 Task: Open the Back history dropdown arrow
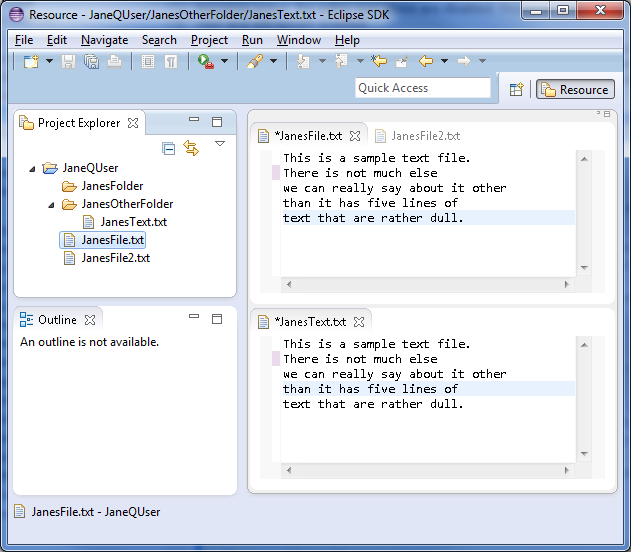444,61
